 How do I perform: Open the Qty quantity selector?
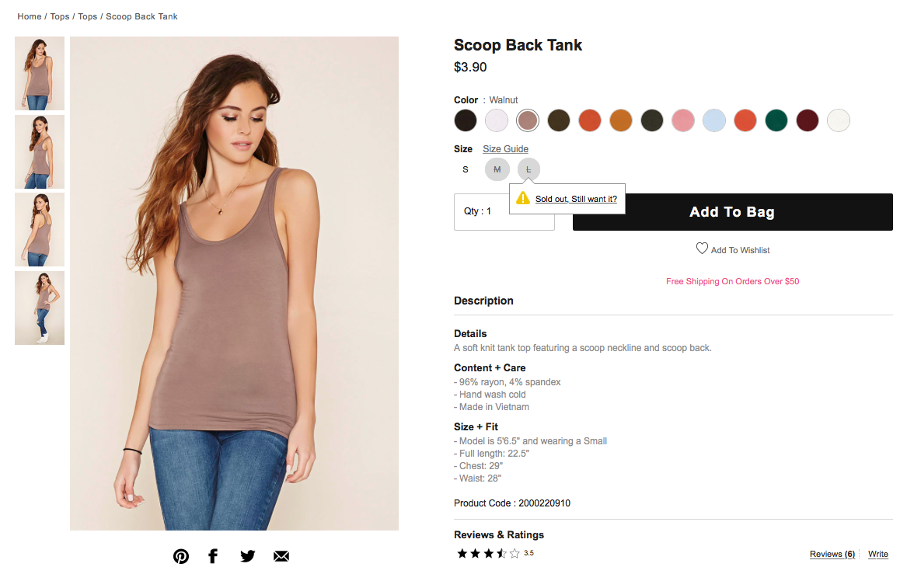tap(504, 211)
